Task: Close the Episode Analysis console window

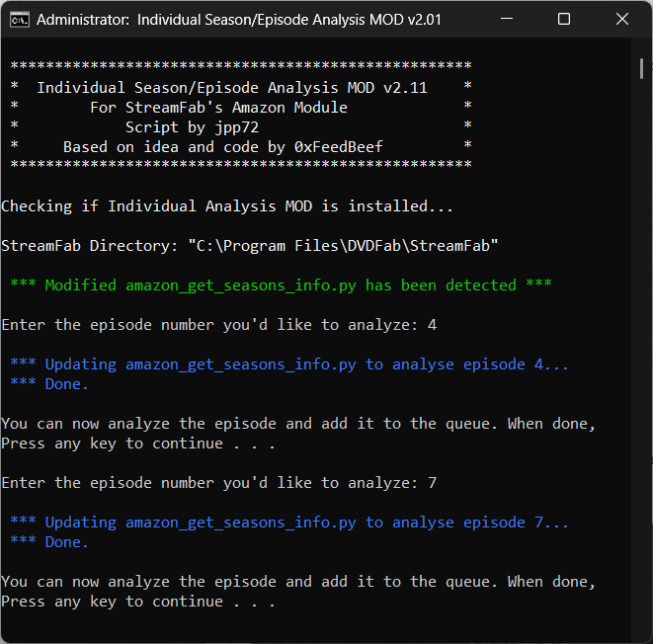Action: [x=619, y=19]
